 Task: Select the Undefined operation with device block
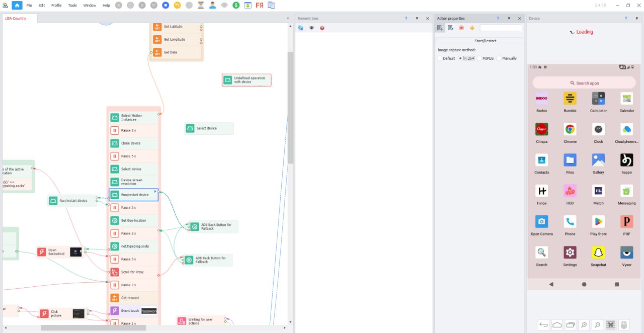point(247,80)
